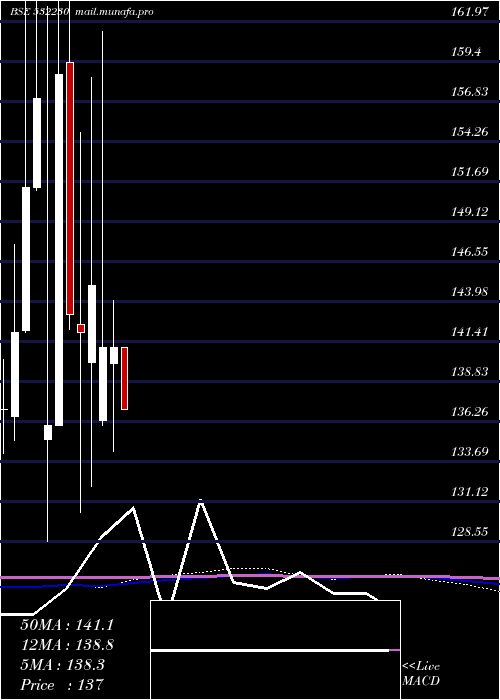Click the small red candle near 141.41

click(x=81, y=329)
